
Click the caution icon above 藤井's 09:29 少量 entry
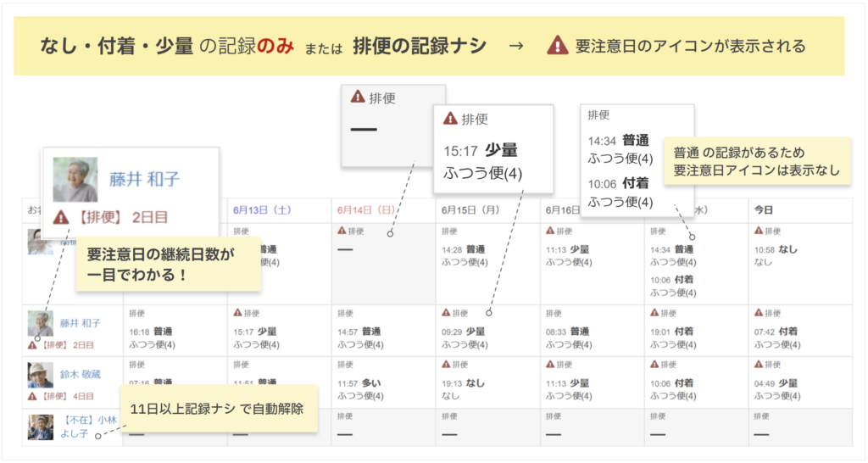(x=446, y=313)
